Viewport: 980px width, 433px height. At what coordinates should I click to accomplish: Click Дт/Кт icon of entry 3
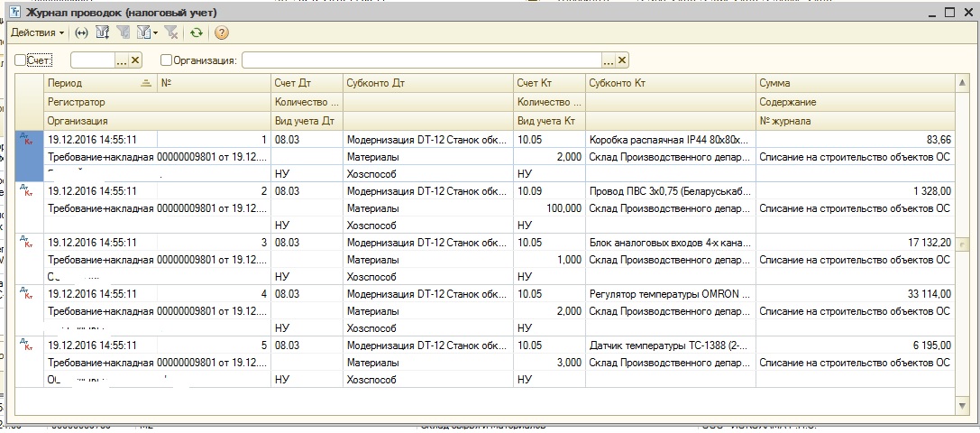(28, 242)
